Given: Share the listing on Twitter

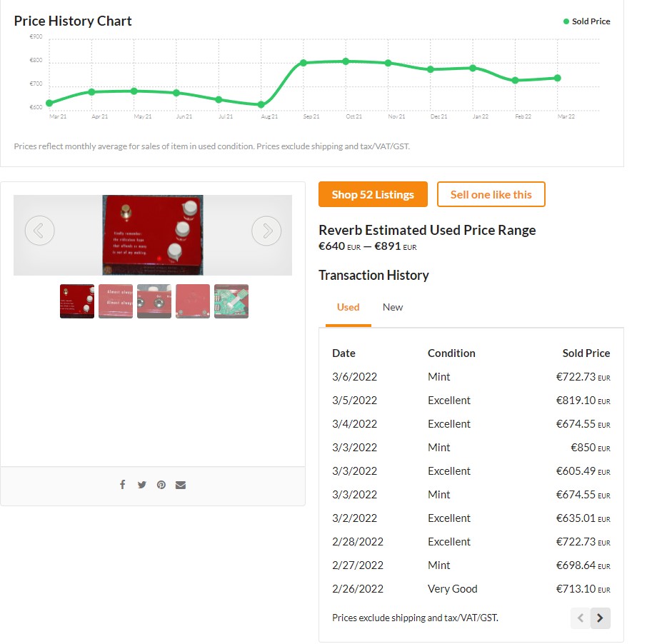Looking at the screenshot, I should [x=141, y=485].
